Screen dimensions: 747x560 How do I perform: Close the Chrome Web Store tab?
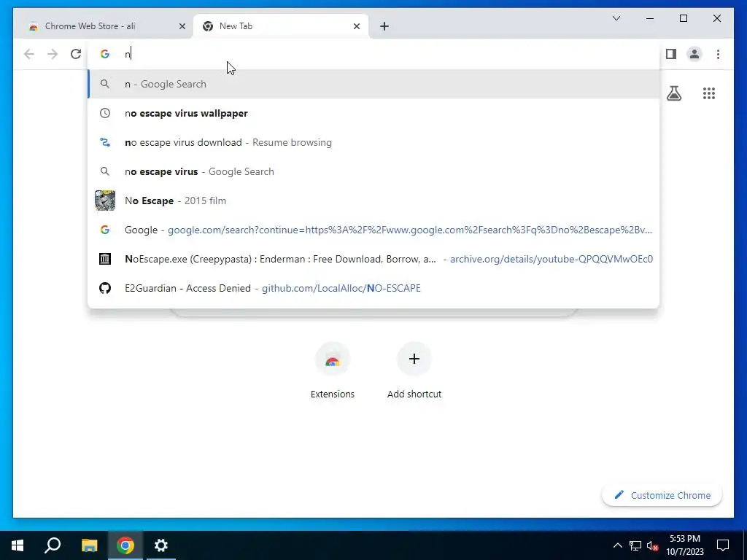pos(182,26)
